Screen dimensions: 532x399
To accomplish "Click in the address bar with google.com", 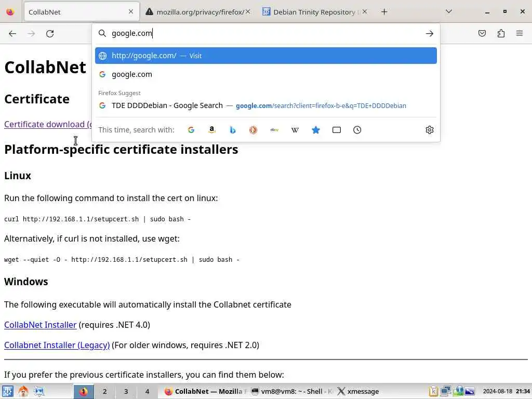I will (x=266, y=33).
